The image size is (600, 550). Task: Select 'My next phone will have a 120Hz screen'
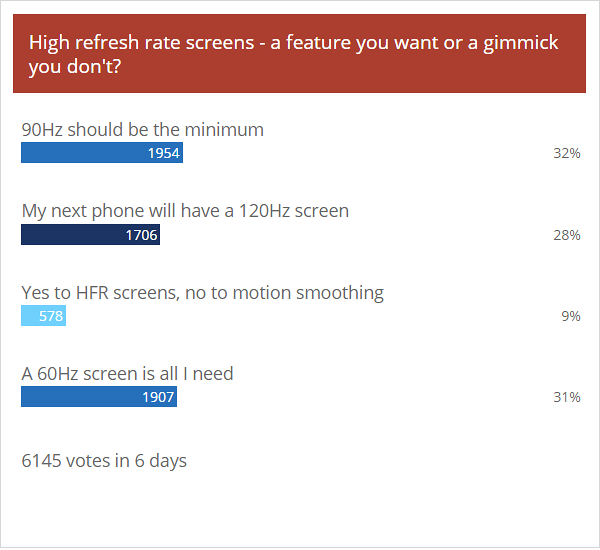click(x=185, y=211)
